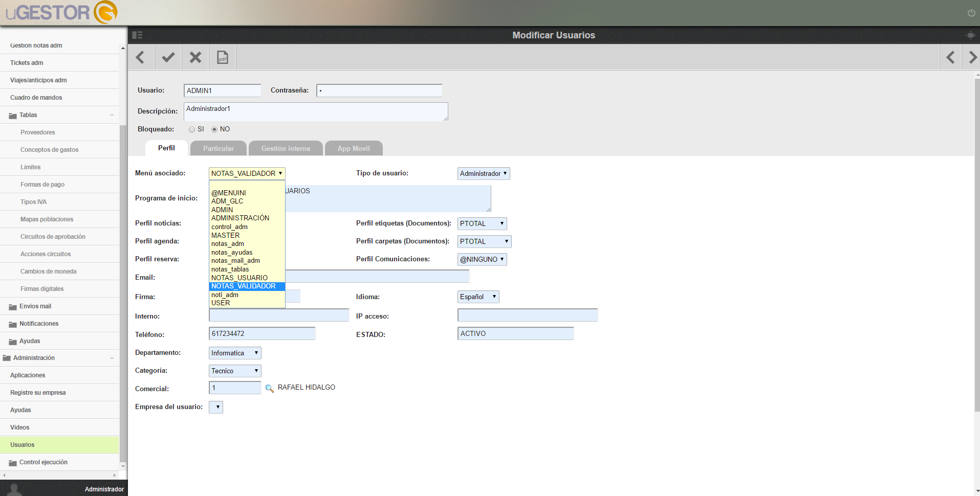Collapse the Tablas section expander
Screen dimensions: 980x496
click(112, 115)
